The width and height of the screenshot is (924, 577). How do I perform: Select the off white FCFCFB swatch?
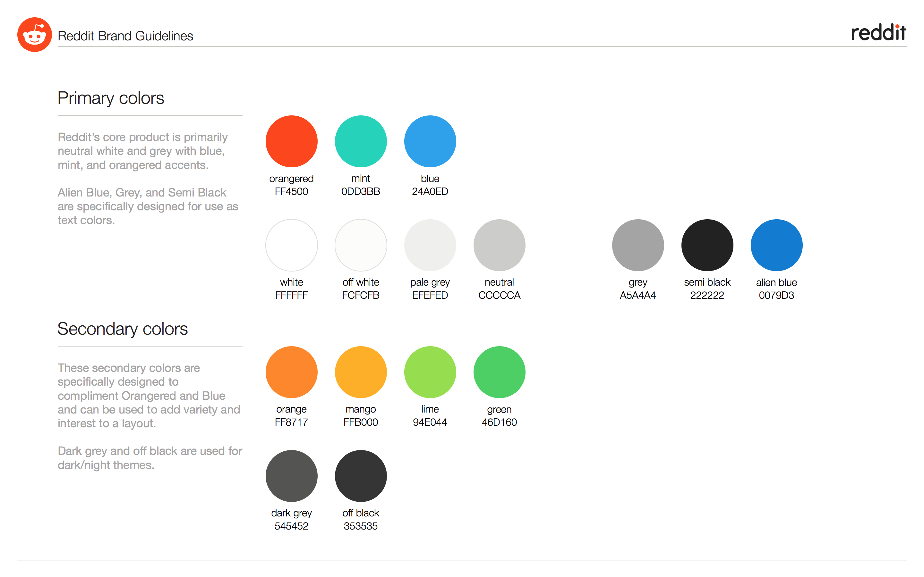(360, 245)
